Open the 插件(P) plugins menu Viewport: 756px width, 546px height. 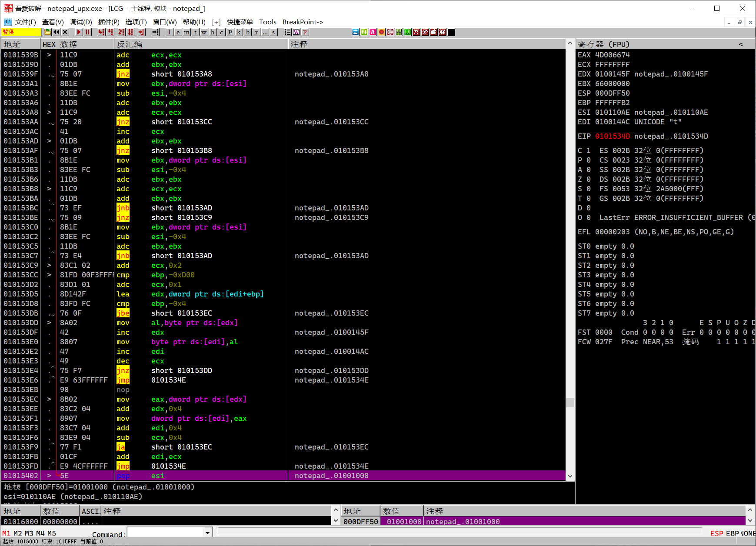tap(108, 22)
